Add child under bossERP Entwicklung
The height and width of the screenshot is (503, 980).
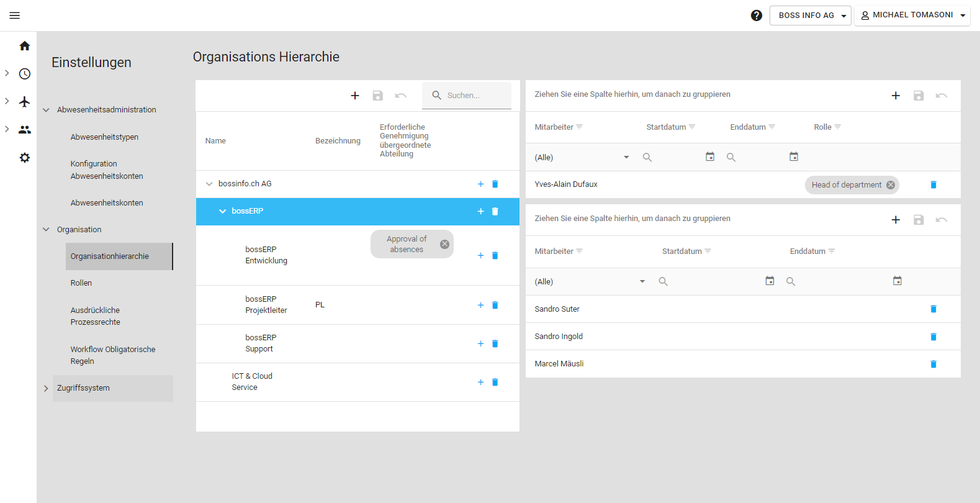pyautogui.click(x=480, y=255)
